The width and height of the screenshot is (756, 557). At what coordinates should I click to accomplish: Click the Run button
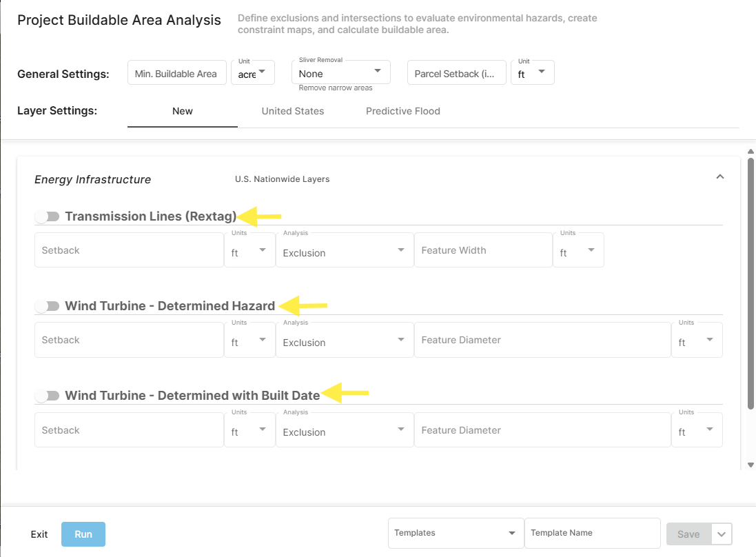83,534
